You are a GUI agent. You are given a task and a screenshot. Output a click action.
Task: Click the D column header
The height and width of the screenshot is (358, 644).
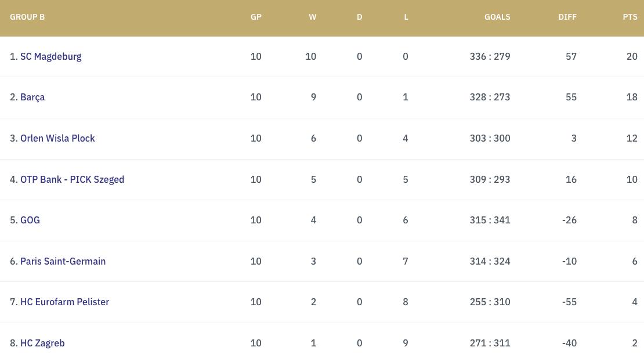359,17
